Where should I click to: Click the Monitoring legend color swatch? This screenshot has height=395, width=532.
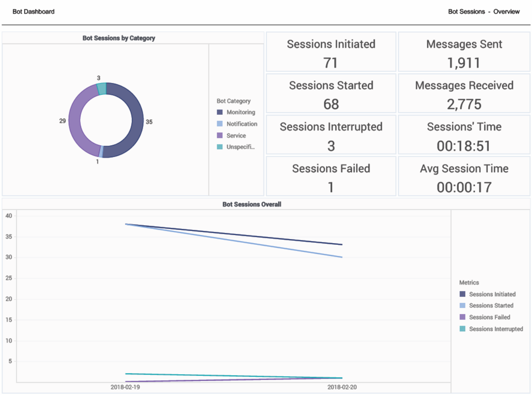(x=219, y=112)
